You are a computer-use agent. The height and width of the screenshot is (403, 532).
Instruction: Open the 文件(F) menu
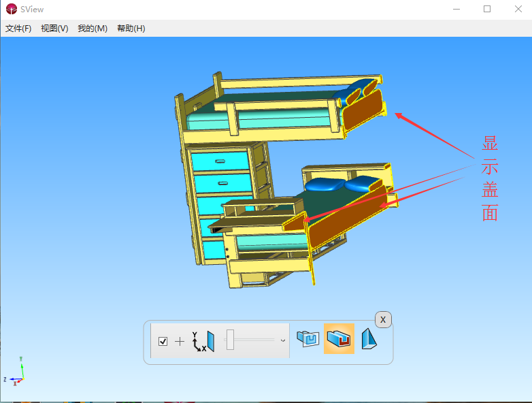[18, 29]
